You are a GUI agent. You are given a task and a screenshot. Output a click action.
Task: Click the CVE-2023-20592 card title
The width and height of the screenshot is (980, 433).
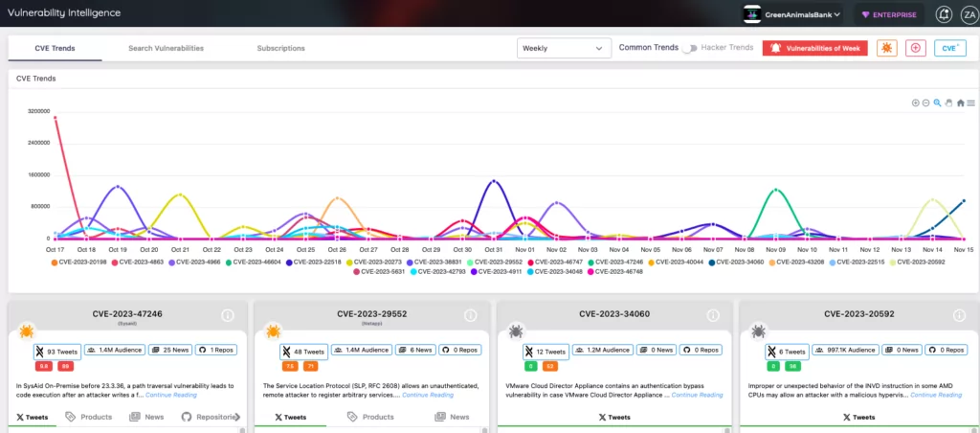[x=858, y=314]
